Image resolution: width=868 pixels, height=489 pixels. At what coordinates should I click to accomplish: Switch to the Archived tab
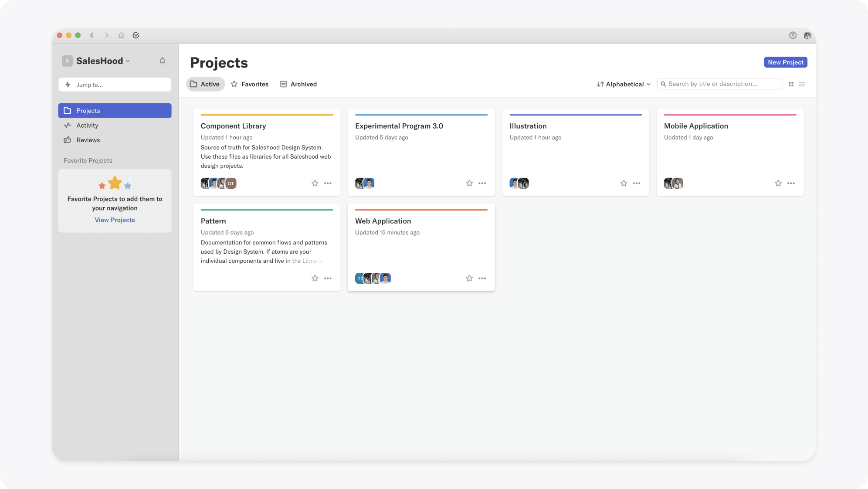pos(298,84)
